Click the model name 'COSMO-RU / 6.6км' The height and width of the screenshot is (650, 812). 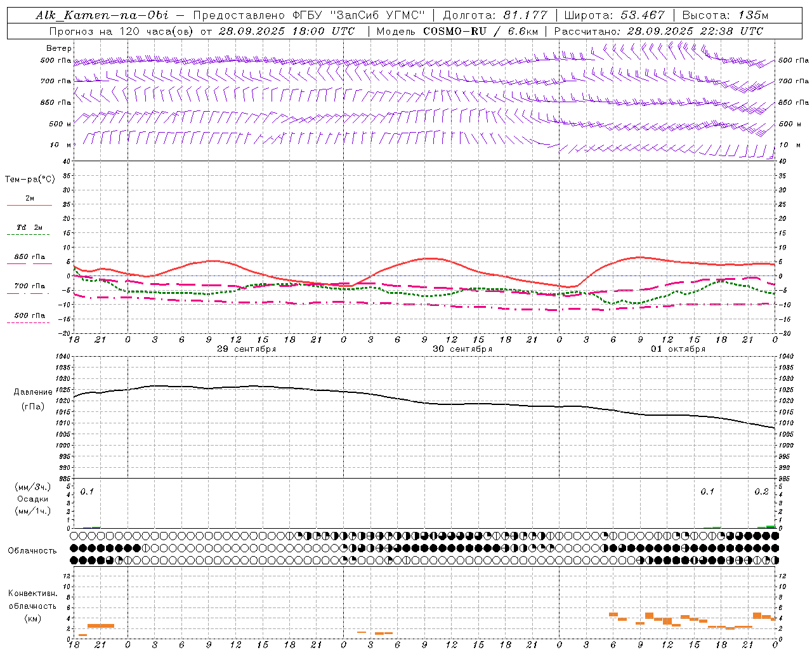tap(481, 31)
